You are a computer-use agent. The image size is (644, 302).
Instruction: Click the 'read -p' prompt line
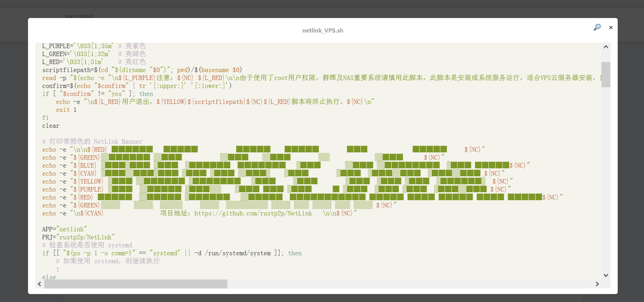[x=321, y=78]
